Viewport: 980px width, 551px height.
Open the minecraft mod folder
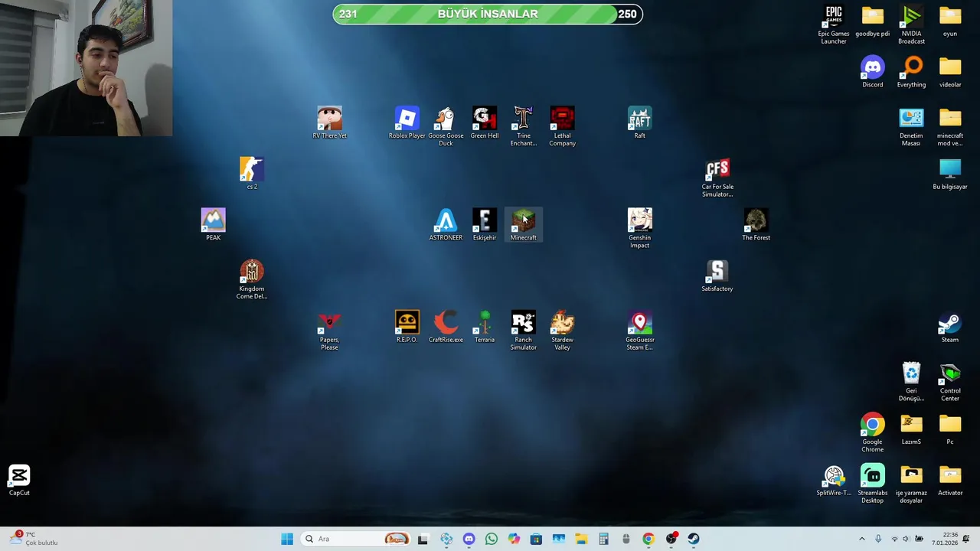(x=950, y=126)
